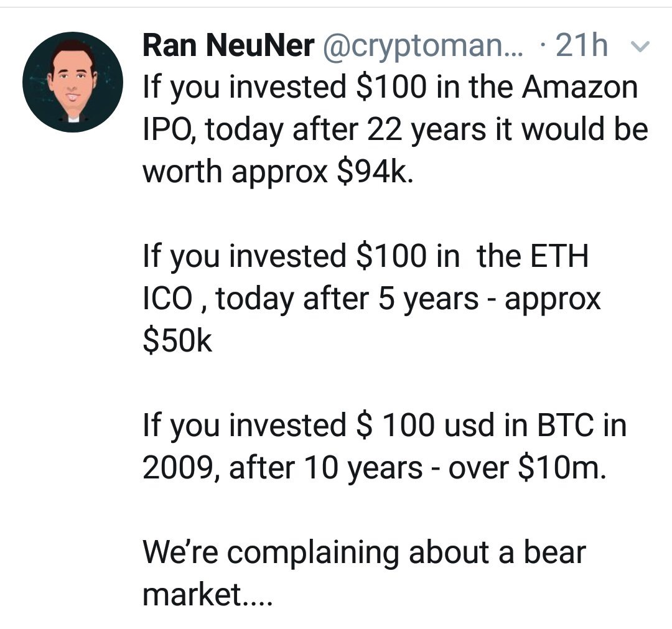Viewport: 672px width, 629px height.
Task: Click the $50k amount text
Action: tap(177, 341)
